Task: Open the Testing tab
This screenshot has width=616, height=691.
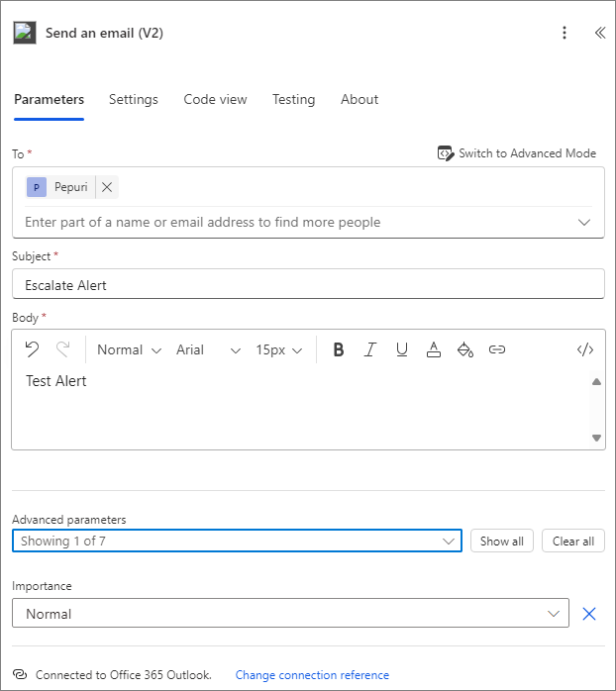Action: point(294,100)
